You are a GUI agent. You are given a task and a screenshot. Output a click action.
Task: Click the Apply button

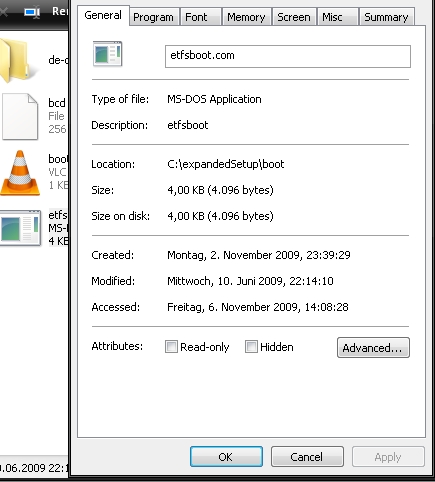pos(388,457)
